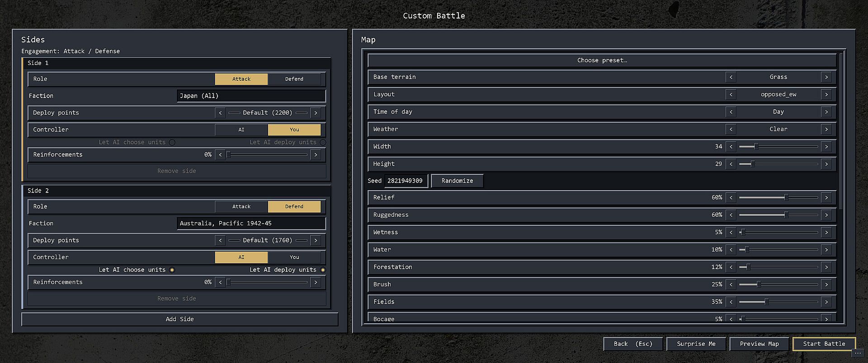Click the Side 2 header
This screenshot has height=363, width=868.
(177, 191)
